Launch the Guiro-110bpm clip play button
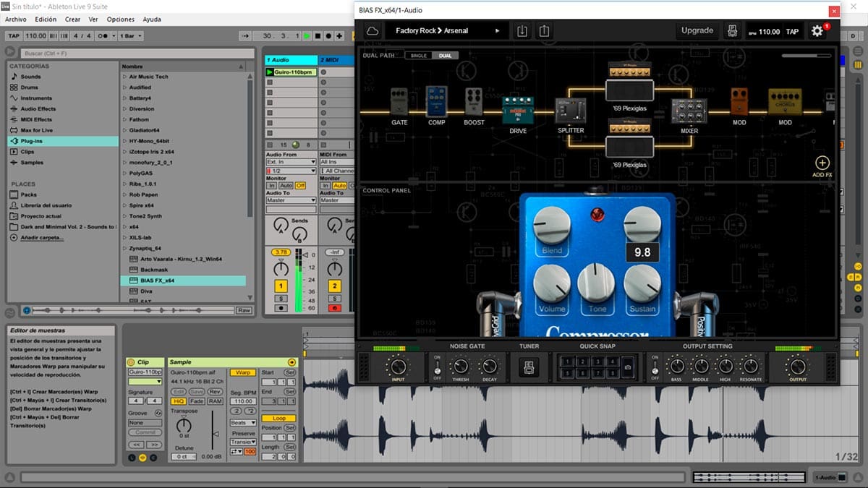This screenshot has height=488, width=868. coord(270,72)
